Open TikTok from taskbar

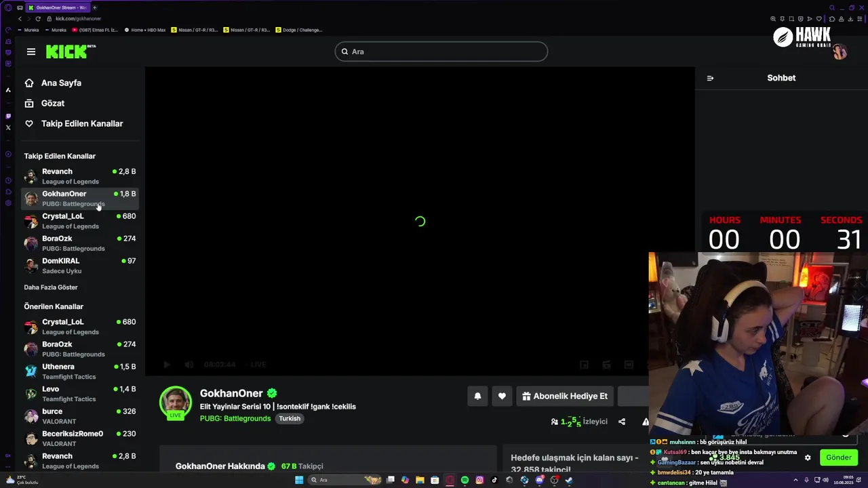point(494,480)
